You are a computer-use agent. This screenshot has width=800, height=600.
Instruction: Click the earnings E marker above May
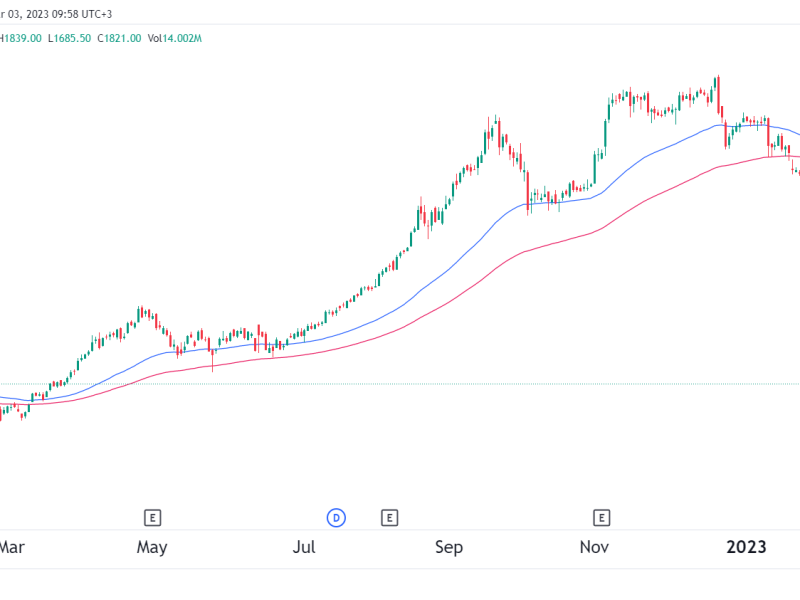pos(153,517)
